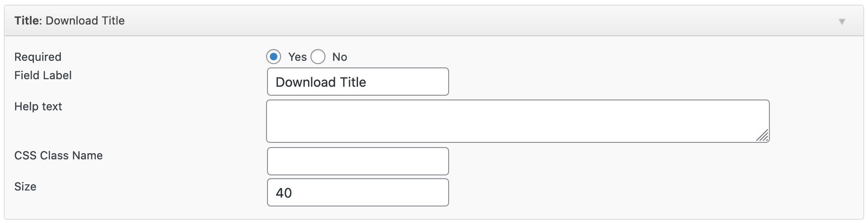Click the "Help text" row label
The width and height of the screenshot is (868, 223).
(38, 107)
